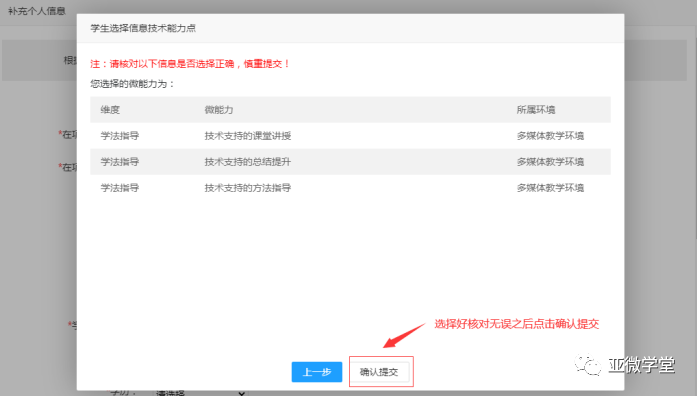Click 多媒体教学环境 in 总结提升 row
The image size is (698, 396).
coord(550,162)
